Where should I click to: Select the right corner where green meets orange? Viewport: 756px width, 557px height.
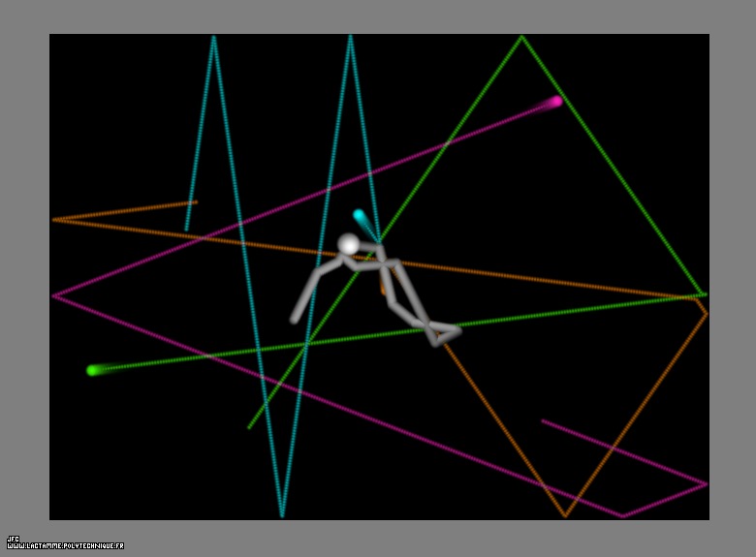(702, 294)
